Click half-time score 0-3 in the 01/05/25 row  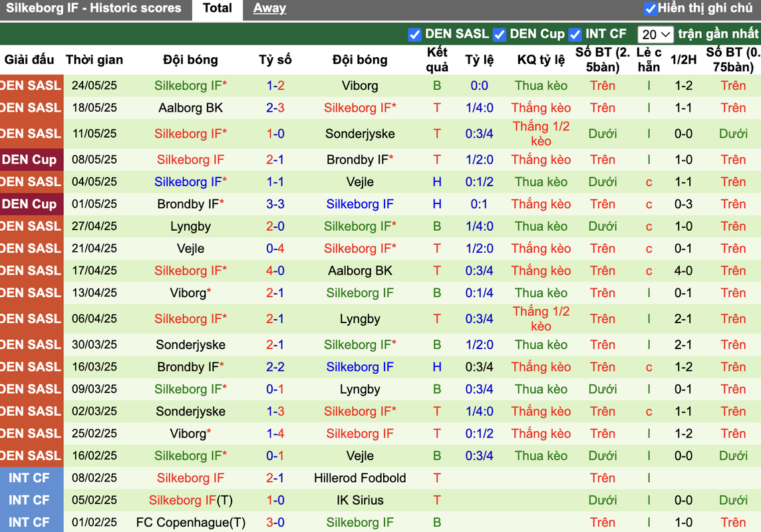pos(683,204)
